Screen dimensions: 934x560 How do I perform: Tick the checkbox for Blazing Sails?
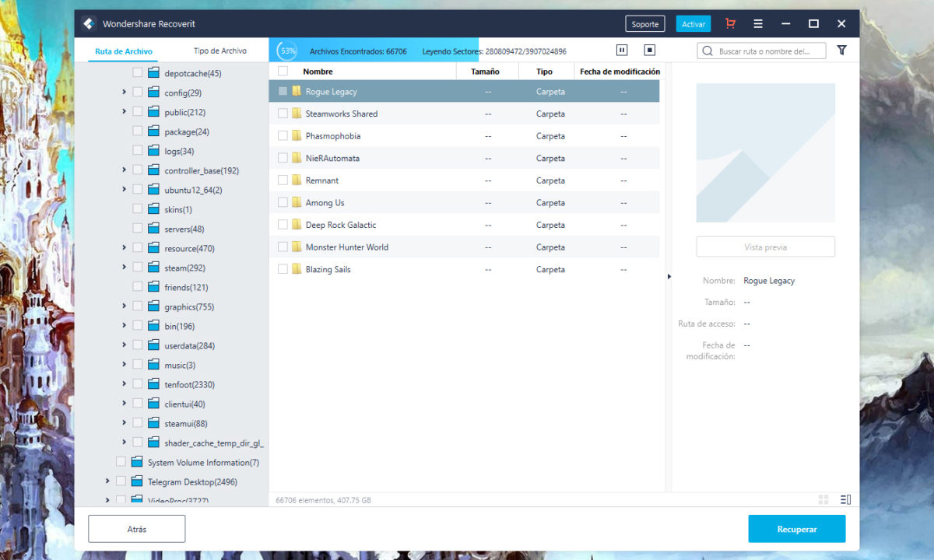[x=283, y=270]
